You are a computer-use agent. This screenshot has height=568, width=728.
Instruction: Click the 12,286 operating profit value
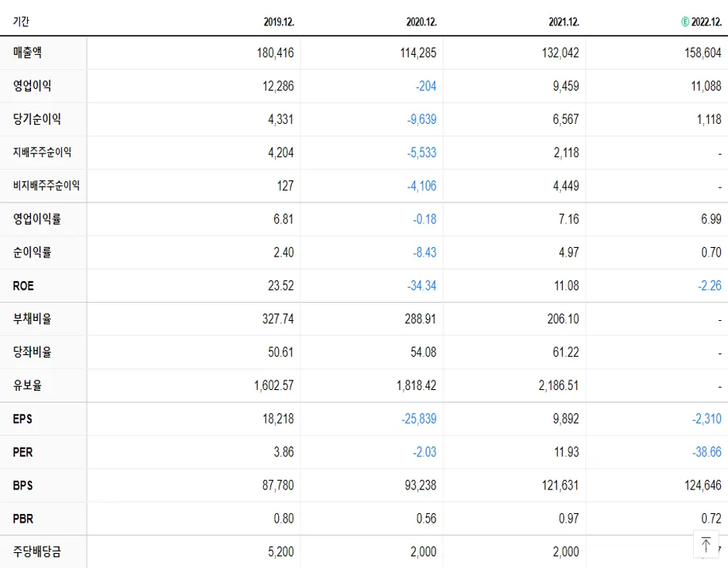pyautogui.click(x=278, y=87)
